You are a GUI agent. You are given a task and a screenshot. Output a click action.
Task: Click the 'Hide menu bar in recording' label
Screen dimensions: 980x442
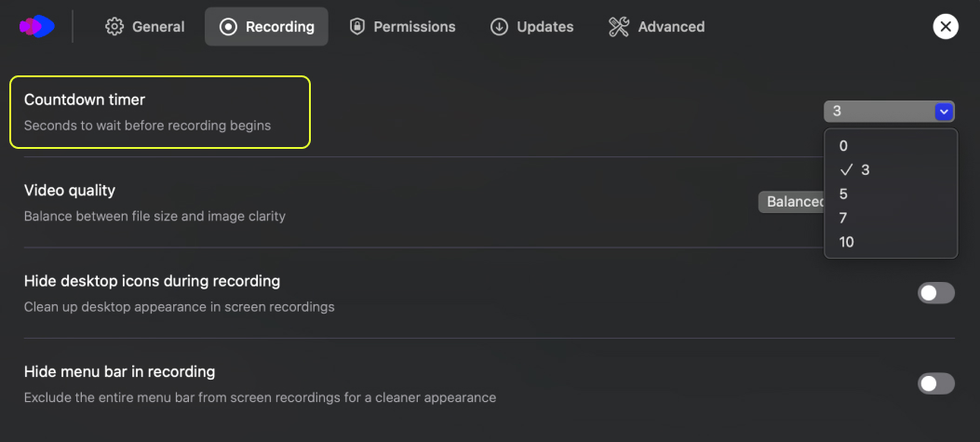[119, 371]
